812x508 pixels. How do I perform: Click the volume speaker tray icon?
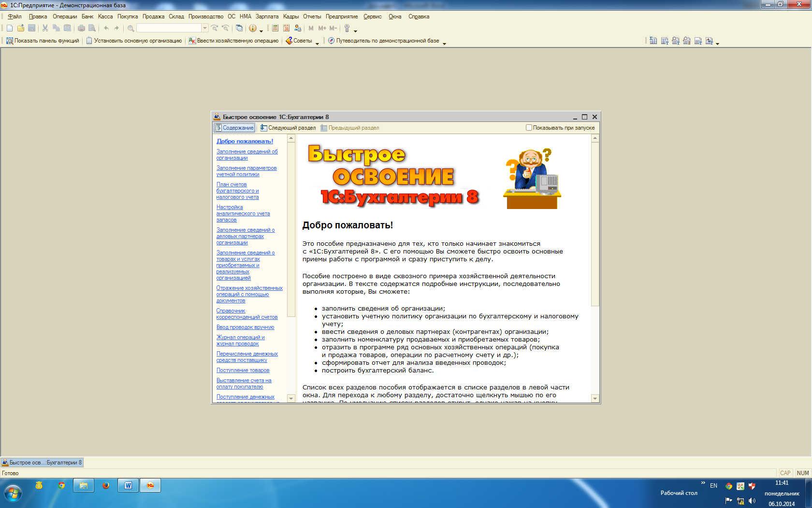(752, 501)
